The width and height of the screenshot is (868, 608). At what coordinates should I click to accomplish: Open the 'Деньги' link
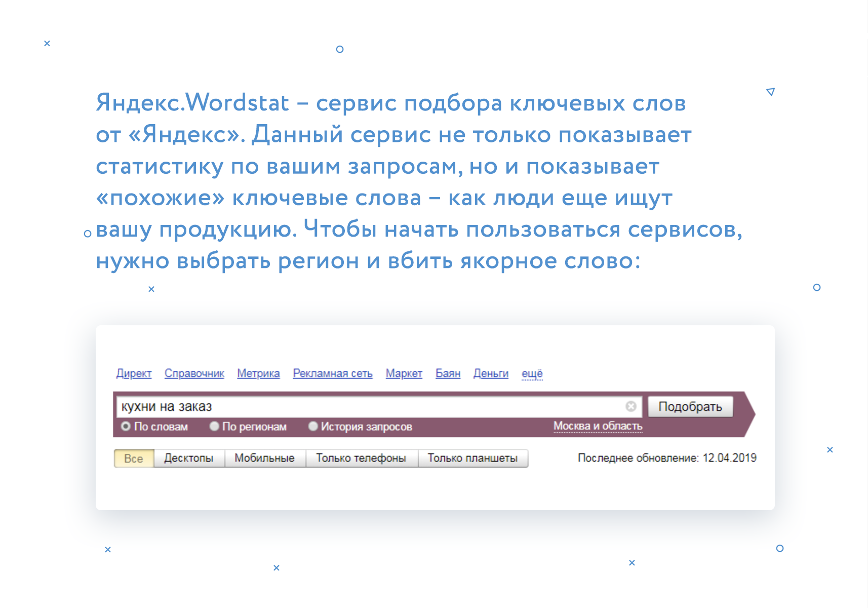click(x=491, y=373)
